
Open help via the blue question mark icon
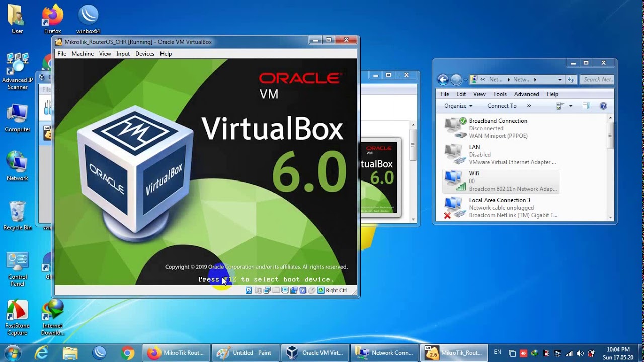tap(603, 106)
